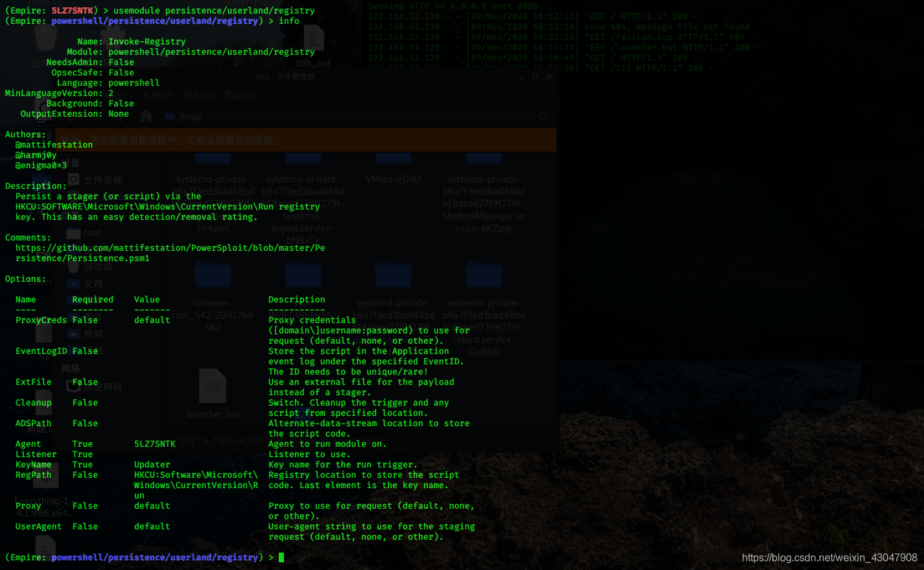Viewport: 924px width, 570px height.
Task: Click the 'Required' column header
Action: [93, 299]
